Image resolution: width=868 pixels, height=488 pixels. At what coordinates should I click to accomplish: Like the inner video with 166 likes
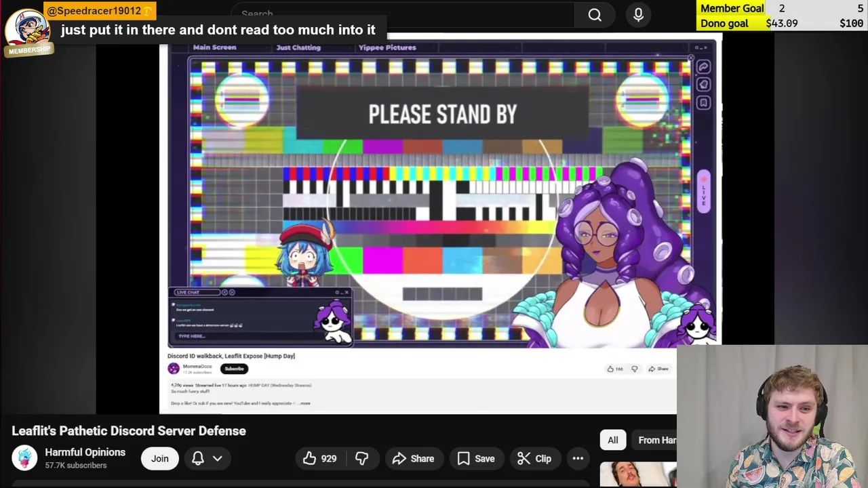(615, 369)
